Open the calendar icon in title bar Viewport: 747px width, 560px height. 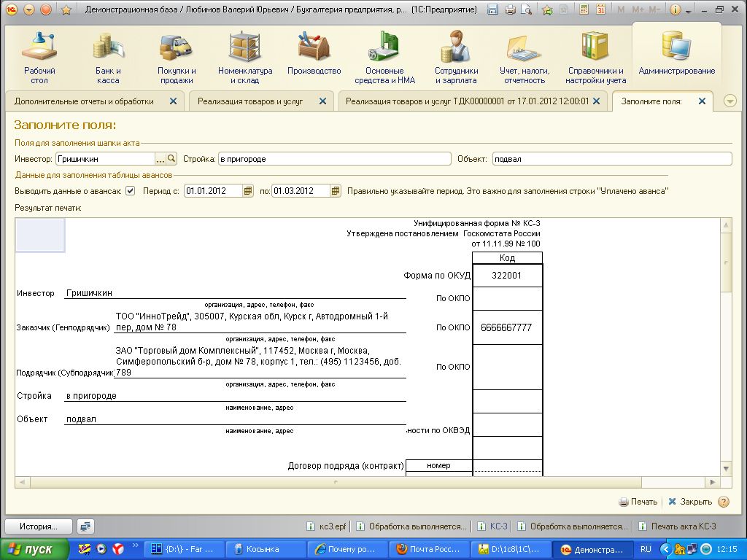pos(600,10)
